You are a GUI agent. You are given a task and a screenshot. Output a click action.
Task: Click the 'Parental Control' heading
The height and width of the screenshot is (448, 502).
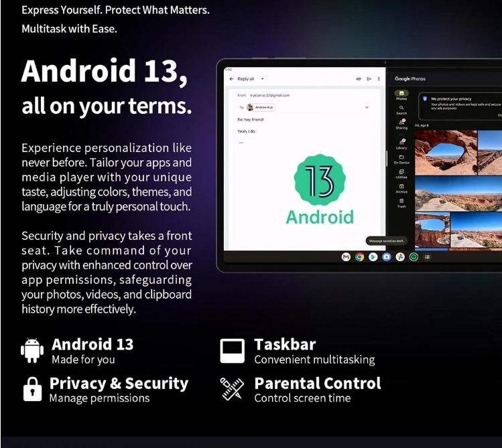[318, 383]
